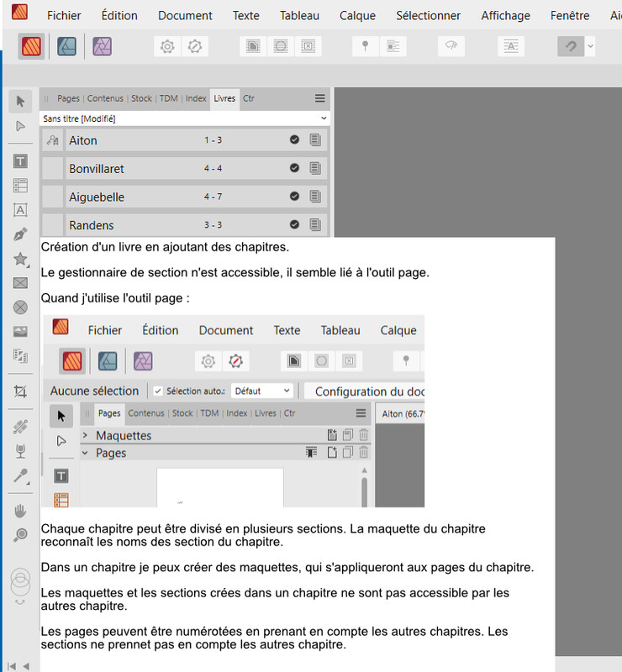Click add master icon in Maquettes row
Viewport: 622px width, 672px height.
pyautogui.click(x=332, y=435)
